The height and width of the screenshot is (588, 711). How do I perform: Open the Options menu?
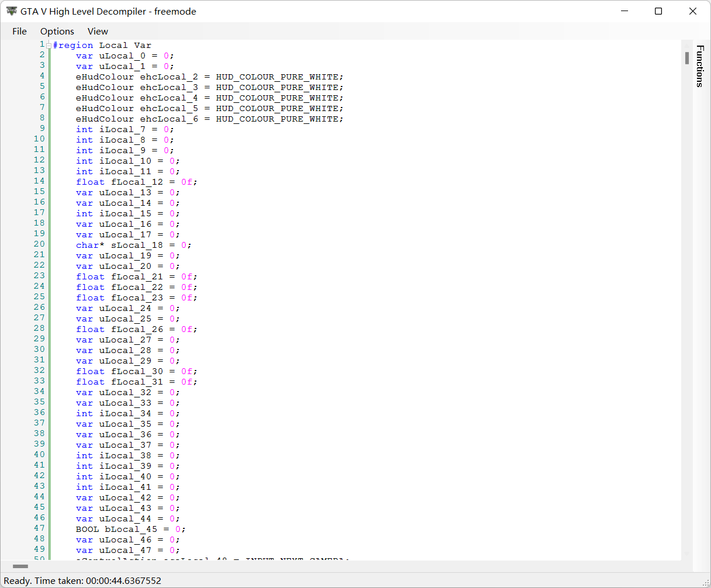pos(57,32)
